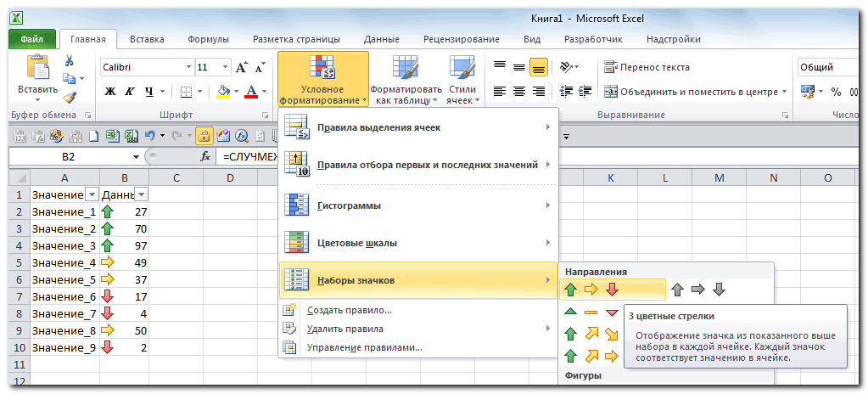Toggle Перенос текста wrap text
The width and height of the screenshot is (868, 394).
(646, 67)
